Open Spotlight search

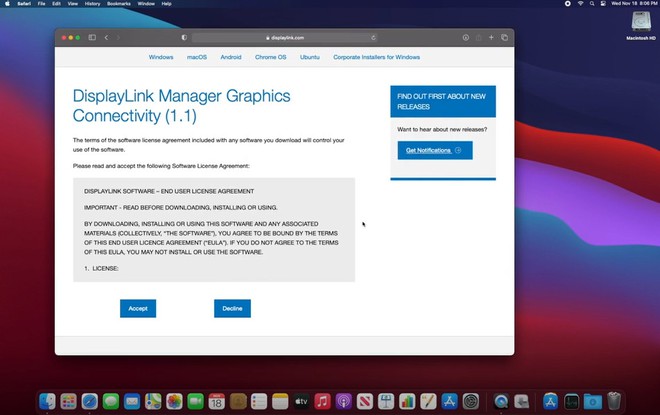(592, 3)
